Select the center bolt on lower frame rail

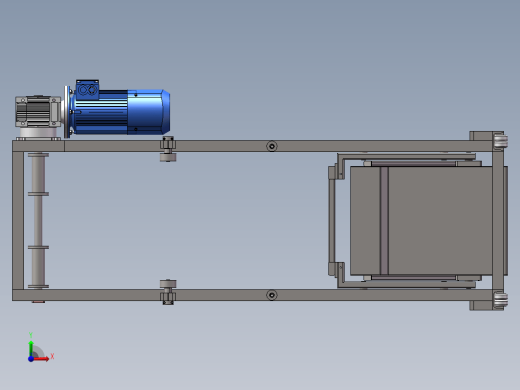(272, 295)
